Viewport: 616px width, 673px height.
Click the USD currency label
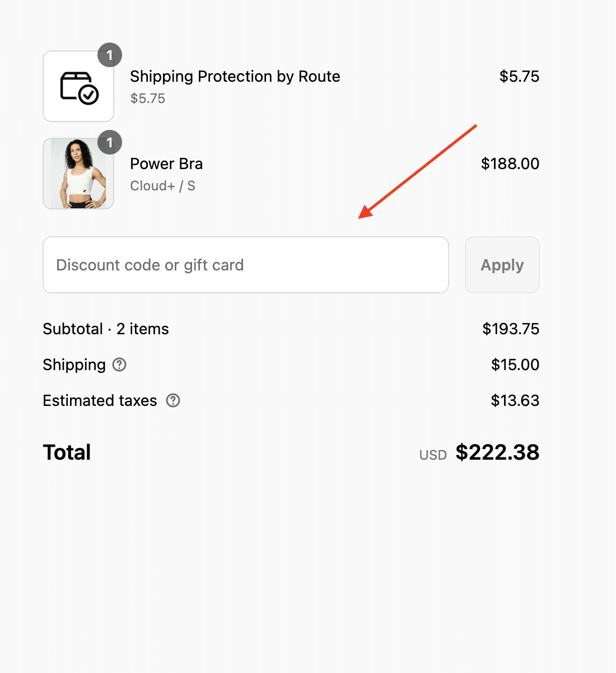(x=433, y=455)
